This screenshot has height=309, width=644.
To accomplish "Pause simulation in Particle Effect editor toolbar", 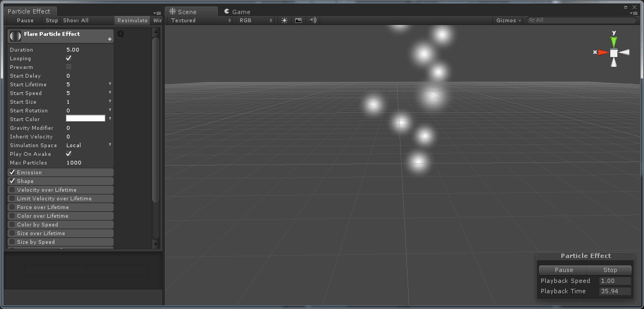I will (25, 21).
